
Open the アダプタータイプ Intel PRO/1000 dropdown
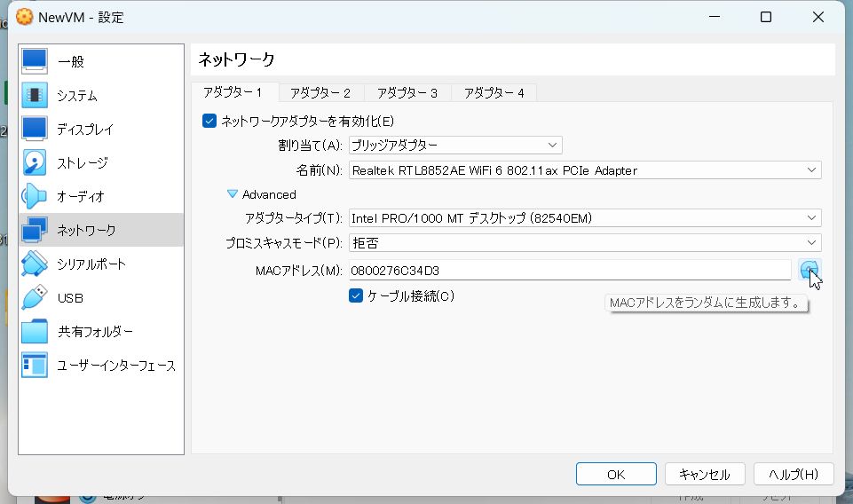[584, 217]
